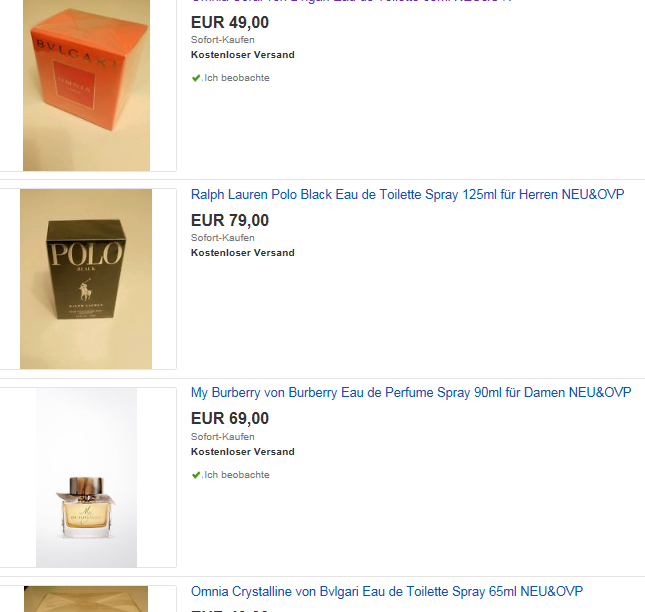Click the EUR 79,00 price
This screenshot has width=645, height=612.
pos(230,220)
